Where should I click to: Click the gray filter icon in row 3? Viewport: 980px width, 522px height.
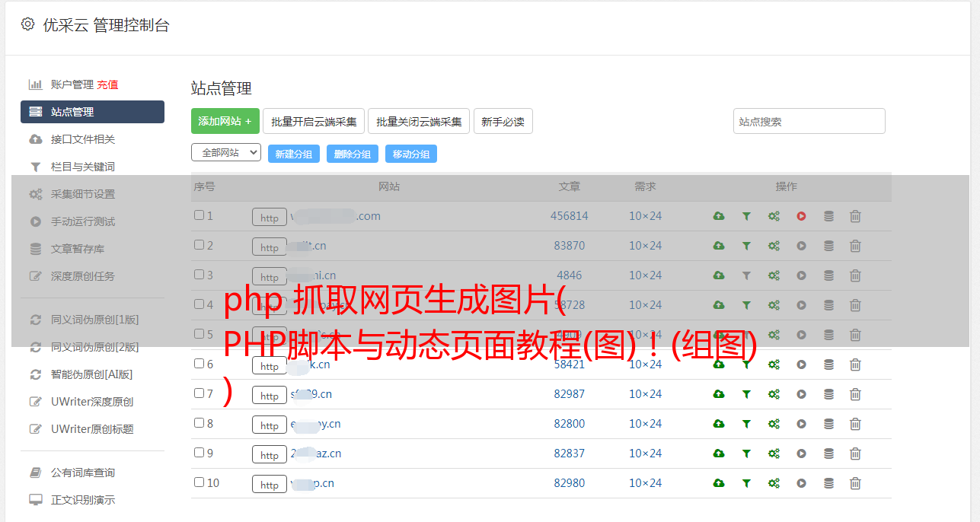(746, 275)
